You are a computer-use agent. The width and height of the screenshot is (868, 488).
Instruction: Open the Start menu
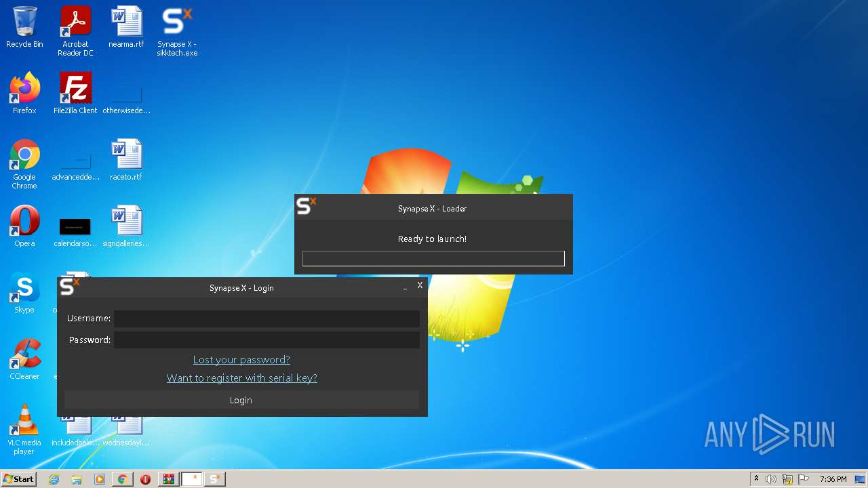[19, 479]
